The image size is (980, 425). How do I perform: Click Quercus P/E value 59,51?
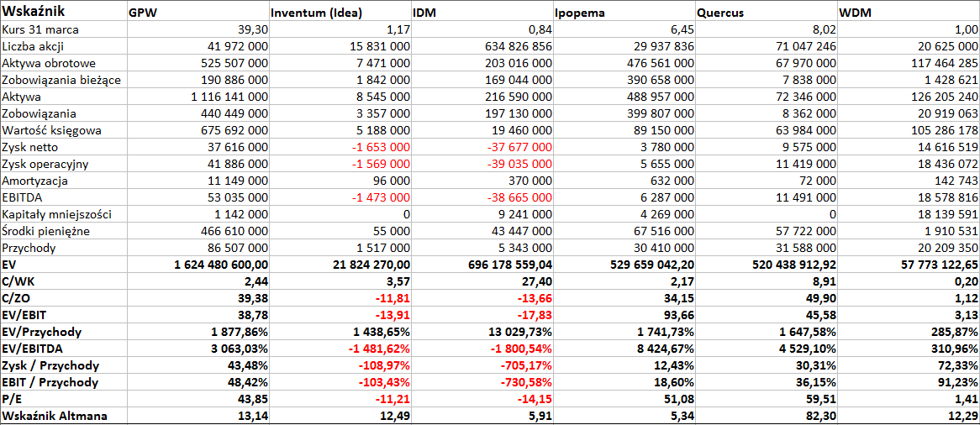823,401
